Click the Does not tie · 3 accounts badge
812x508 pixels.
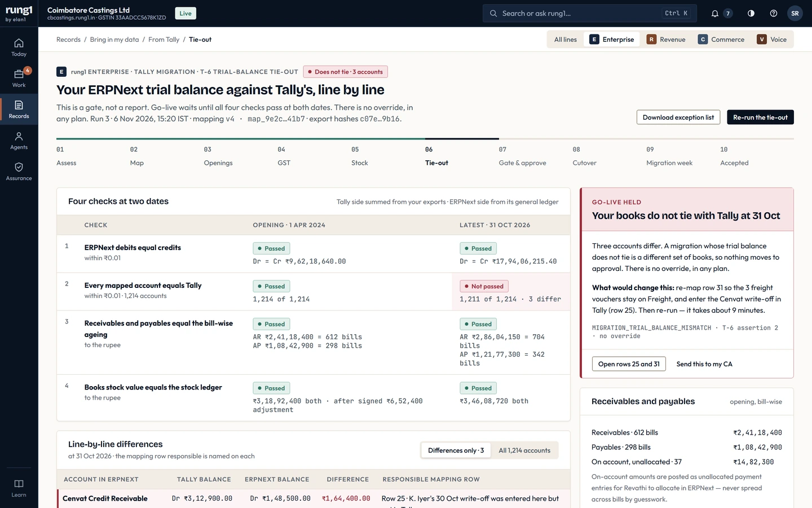coord(345,72)
